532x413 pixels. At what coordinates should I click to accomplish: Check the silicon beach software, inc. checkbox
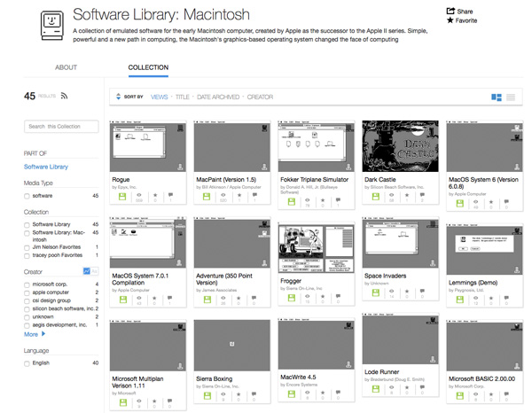pos(27,309)
